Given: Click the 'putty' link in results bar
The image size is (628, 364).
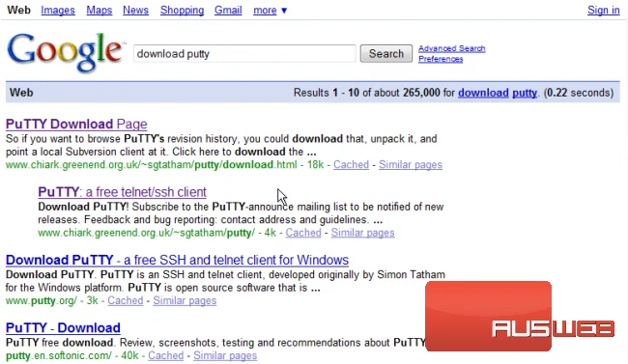Looking at the screenshot, I should (x=525, y=93).
